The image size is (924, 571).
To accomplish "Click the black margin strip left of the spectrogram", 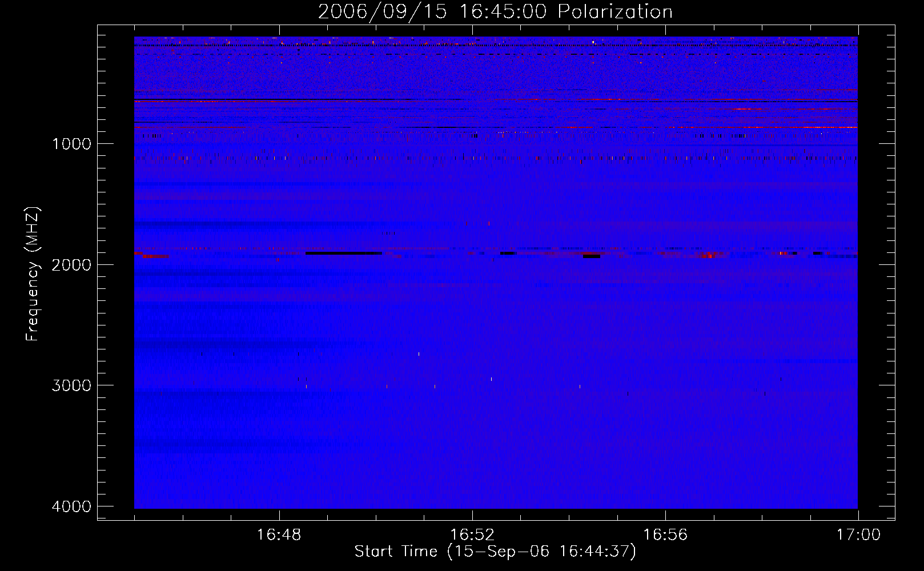I will tap(116, 274).
